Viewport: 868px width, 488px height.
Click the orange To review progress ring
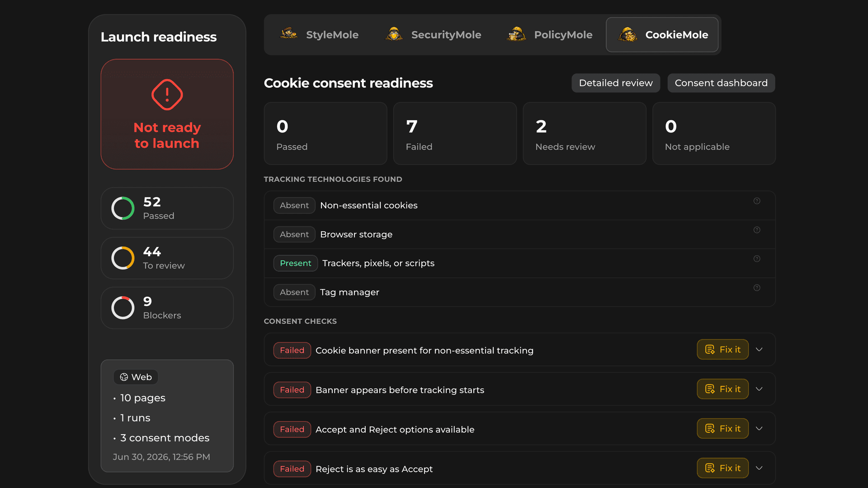pos(123,258)
